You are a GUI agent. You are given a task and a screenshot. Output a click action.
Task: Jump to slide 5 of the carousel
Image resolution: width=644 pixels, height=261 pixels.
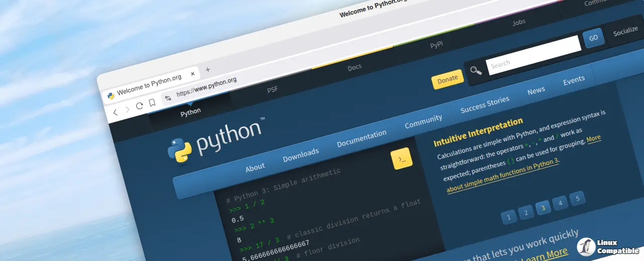coord(578,198)
